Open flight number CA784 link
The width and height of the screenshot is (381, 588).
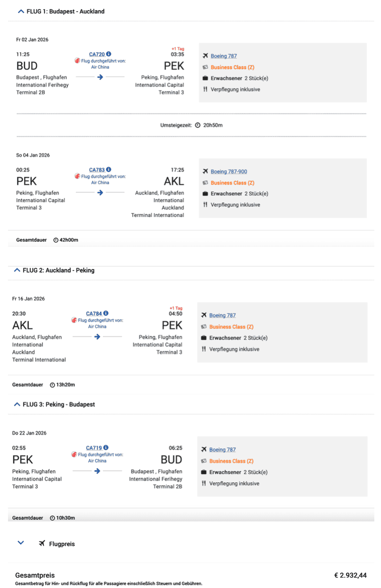[94, 314]
